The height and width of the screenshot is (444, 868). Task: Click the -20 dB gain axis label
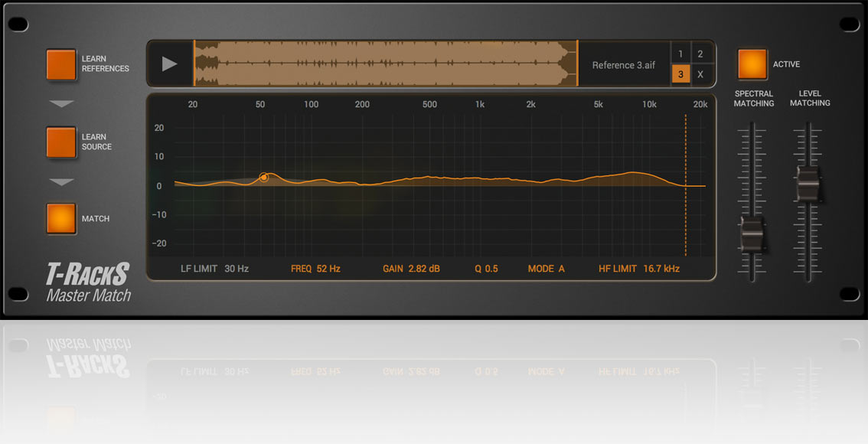[x=159, y=243]
